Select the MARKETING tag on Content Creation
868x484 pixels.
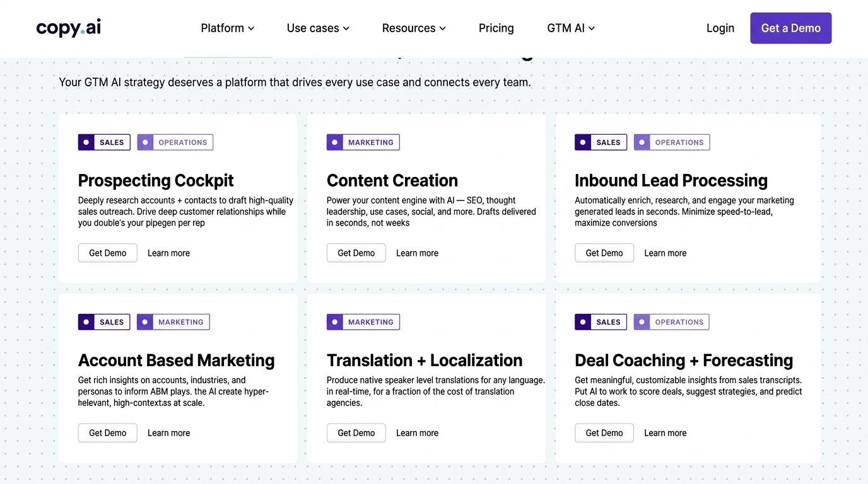click(x=363, y=142)
